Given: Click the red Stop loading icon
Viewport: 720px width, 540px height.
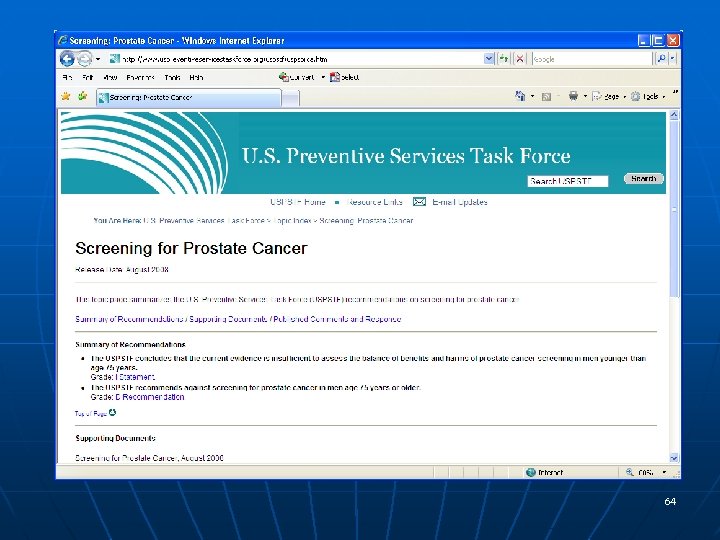Looking at the screenshot, I should pyautogui.click(x=519, y=59).
